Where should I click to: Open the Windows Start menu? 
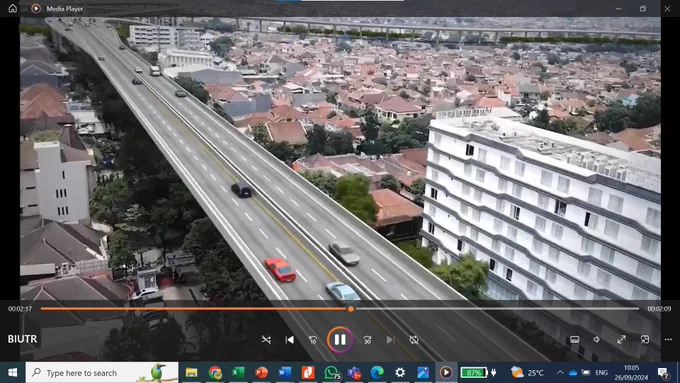(x=13, y=373)
